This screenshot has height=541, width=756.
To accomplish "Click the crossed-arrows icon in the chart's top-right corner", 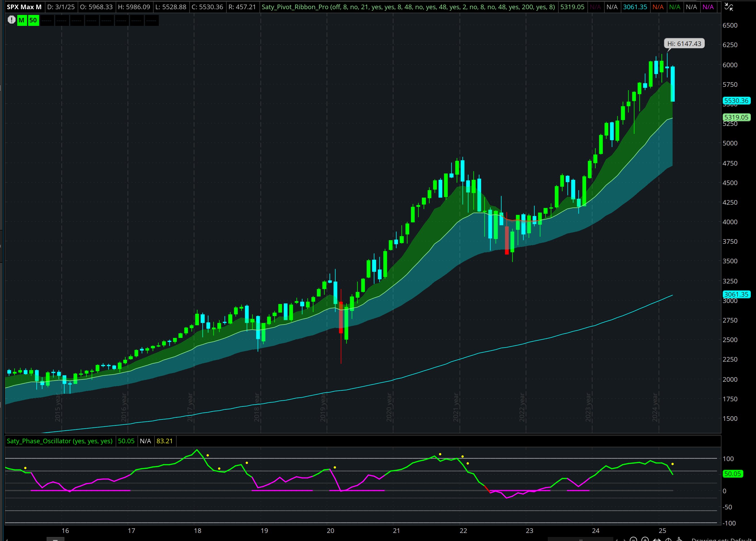I will coord(729,7).
